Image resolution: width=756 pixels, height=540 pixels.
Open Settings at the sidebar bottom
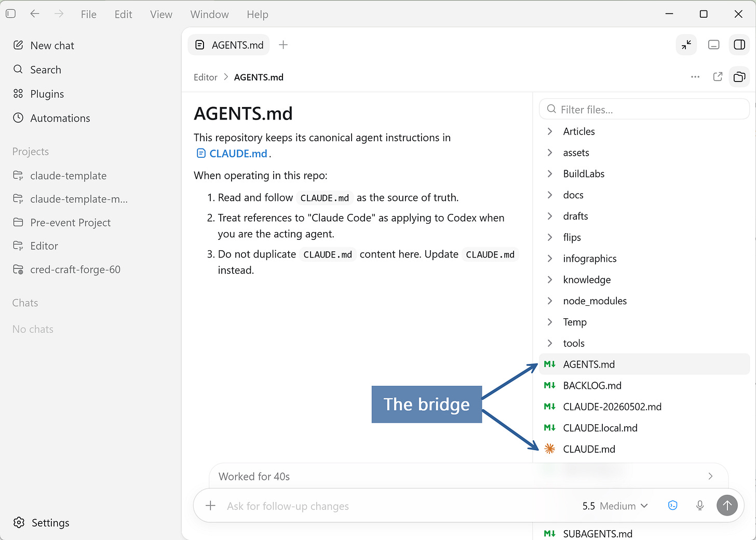[41, 523]
